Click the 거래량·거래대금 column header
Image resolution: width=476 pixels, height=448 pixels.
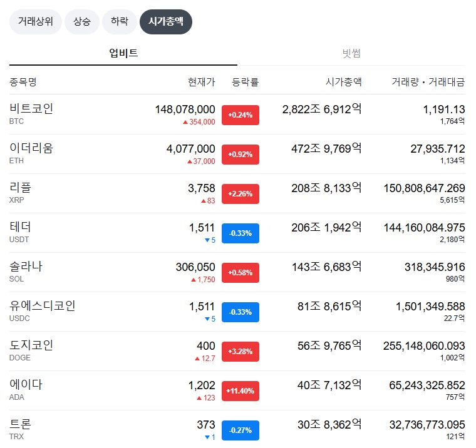(x=428, y=81)
